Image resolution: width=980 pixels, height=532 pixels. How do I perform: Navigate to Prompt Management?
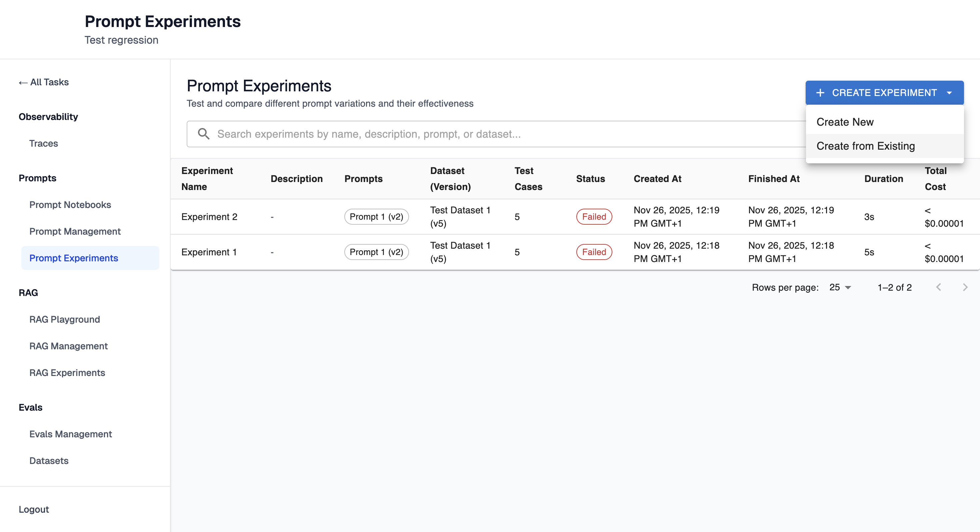pyautogui.click(x=75, y=231)
